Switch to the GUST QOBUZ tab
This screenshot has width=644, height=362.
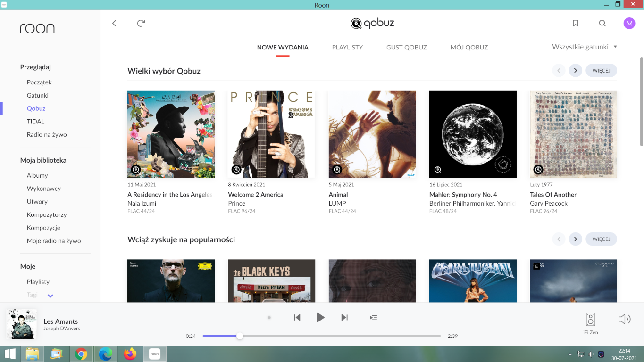coord(406,47)
